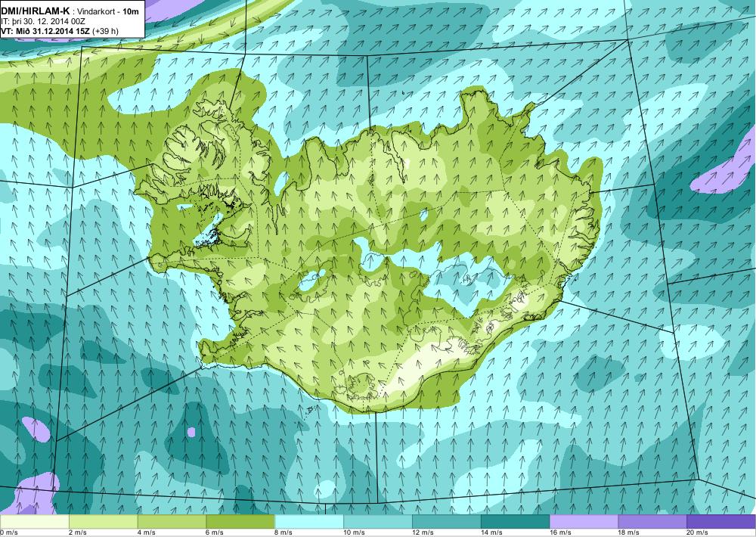This screenshot has width=756, height=537.
Task: Click the '8 m/s' legend label
Action: pyautogui.click(x=284, y=532)
